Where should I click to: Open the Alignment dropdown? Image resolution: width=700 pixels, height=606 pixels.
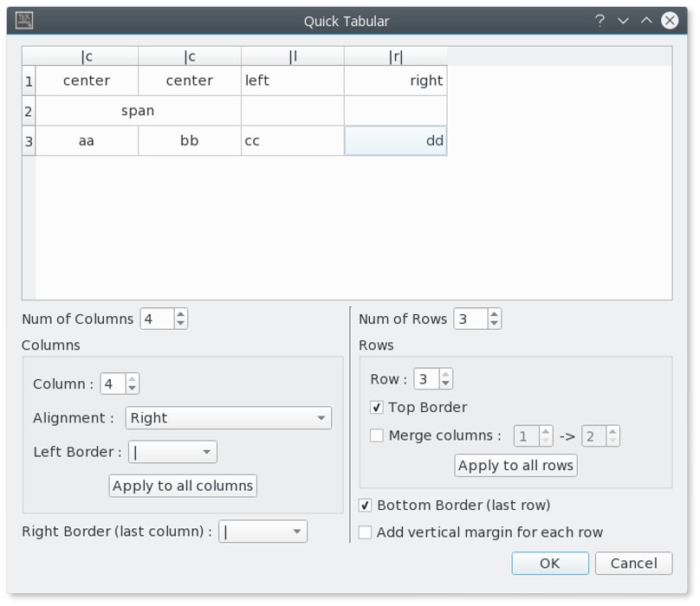228,418
